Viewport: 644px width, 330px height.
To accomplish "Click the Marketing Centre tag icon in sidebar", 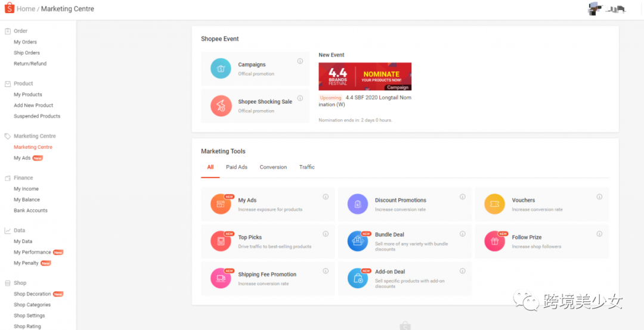I will pyautogui.click(x=7, y=136).
